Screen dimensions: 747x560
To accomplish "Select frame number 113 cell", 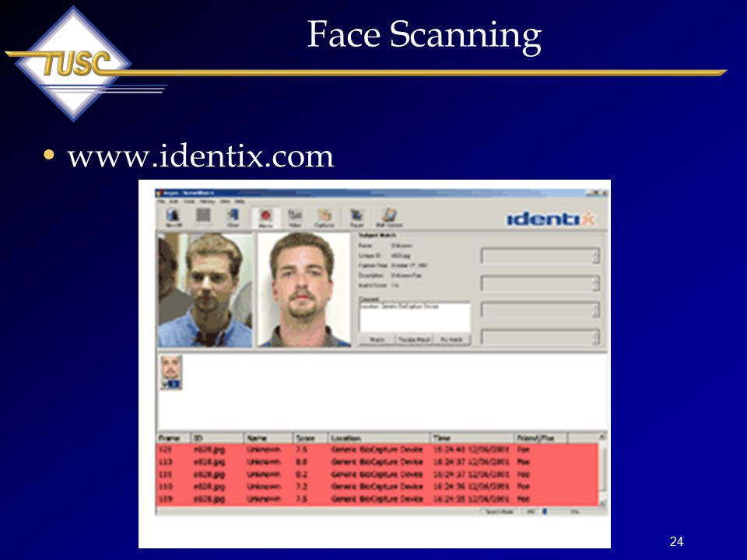I will [166, 462].
